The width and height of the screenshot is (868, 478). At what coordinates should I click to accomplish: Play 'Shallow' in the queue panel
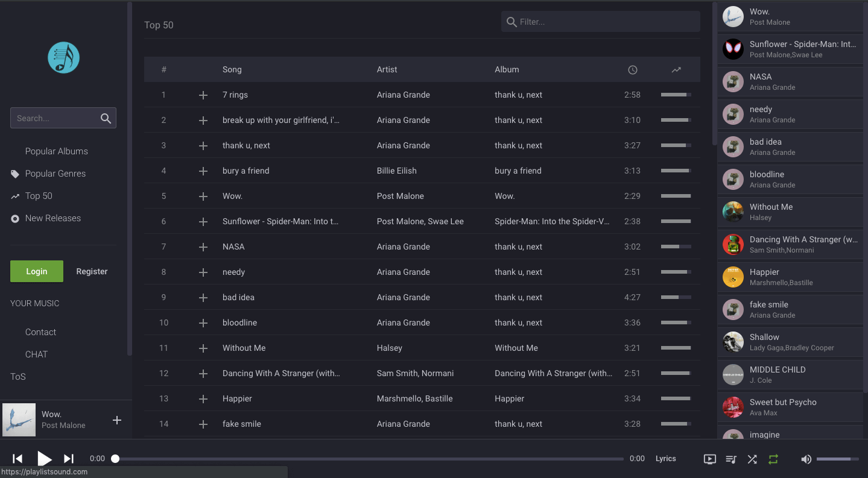coord(790,342)
